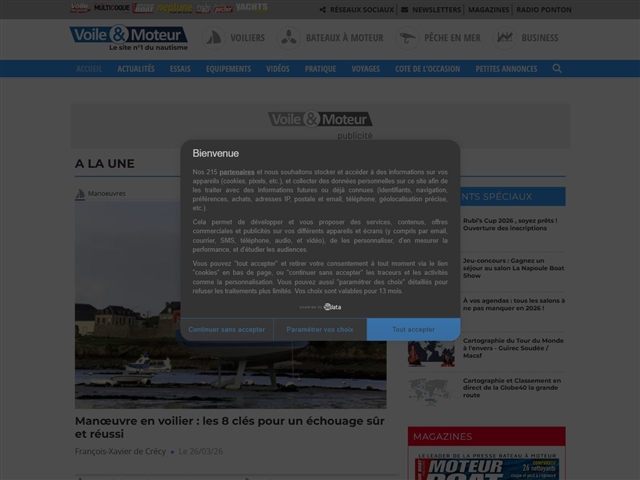Open the Rubi's Cup 2026 article

[509, 225]
